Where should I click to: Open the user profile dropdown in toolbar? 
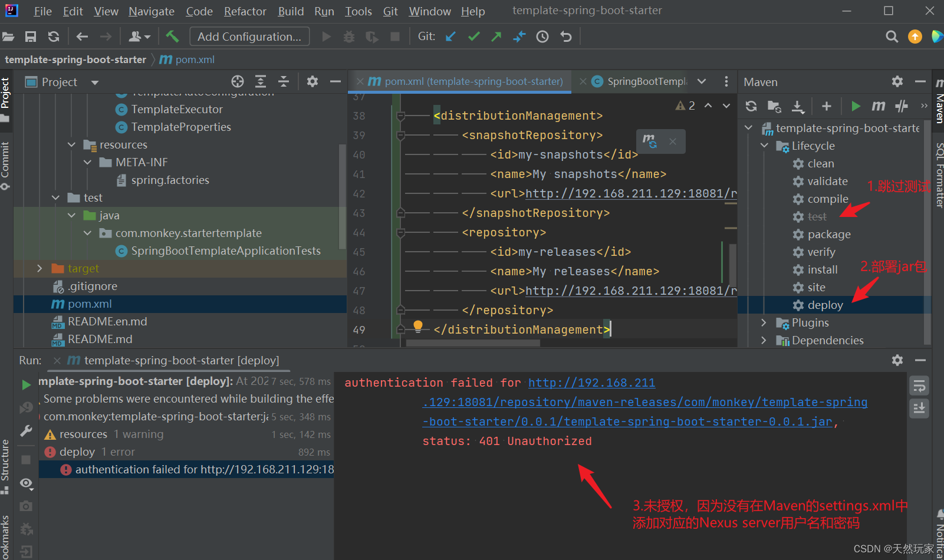pos(139,37)
